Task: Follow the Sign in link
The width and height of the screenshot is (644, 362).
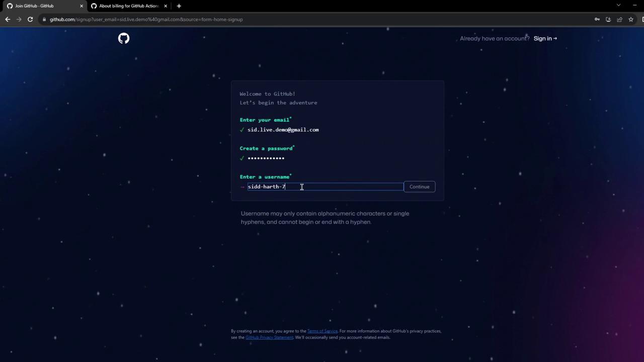Action: (x=545, y=38)
